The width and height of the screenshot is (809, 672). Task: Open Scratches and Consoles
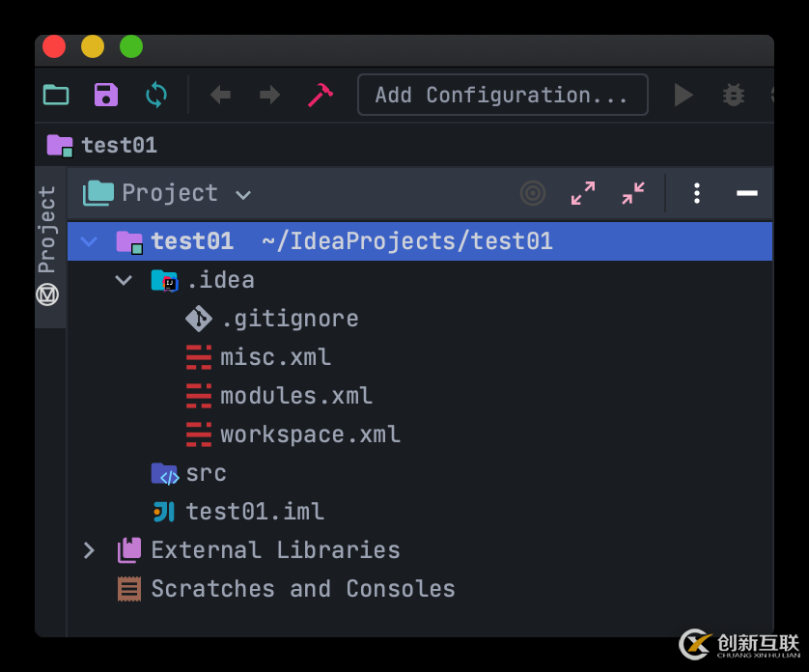(303, 589)
